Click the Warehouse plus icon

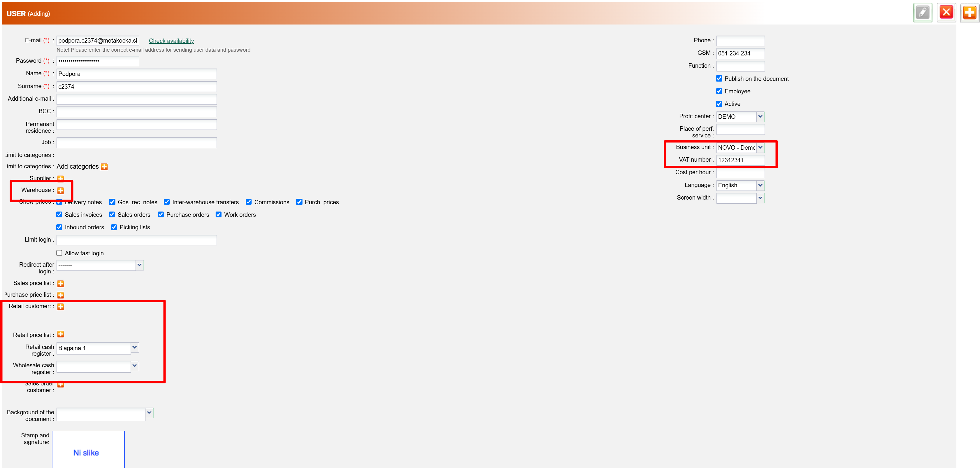click(61, 191)
